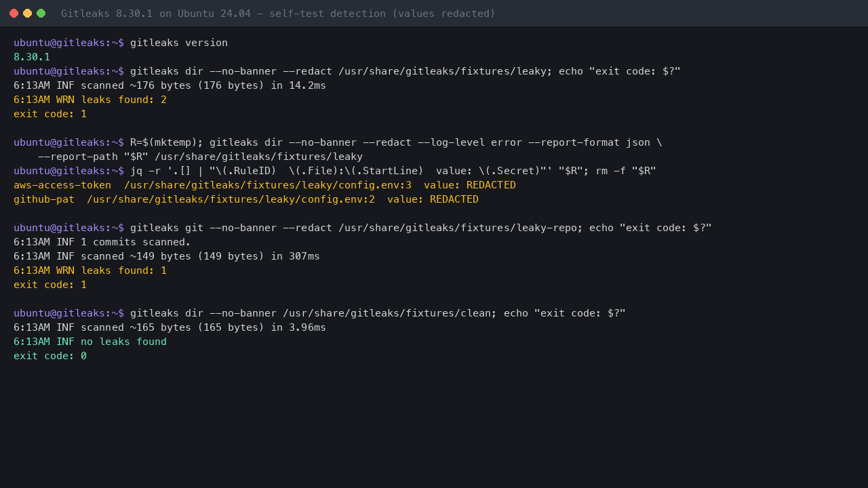Click the yellow minimize window button
The width and height of the screenshot is (868, 488).
[27, 14]
